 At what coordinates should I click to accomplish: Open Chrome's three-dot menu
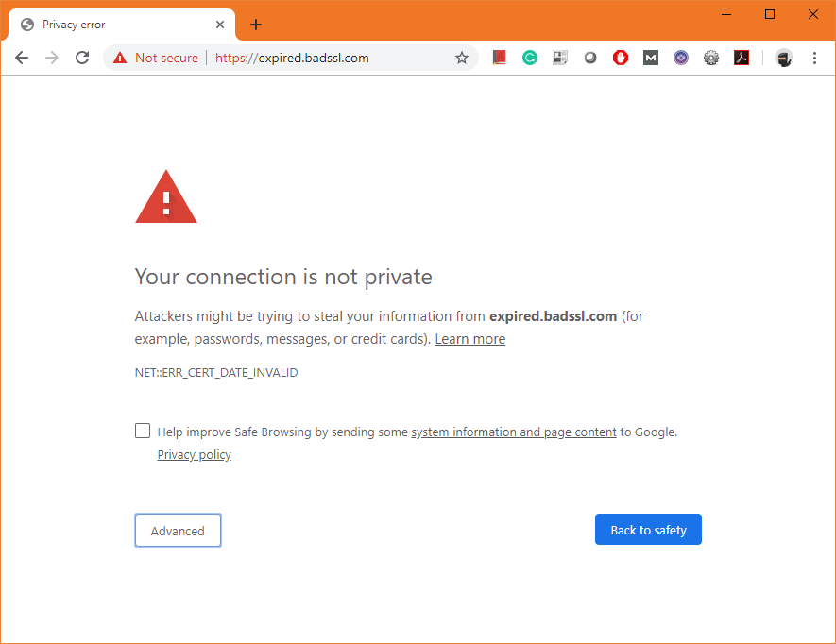[x=814, y=58]
